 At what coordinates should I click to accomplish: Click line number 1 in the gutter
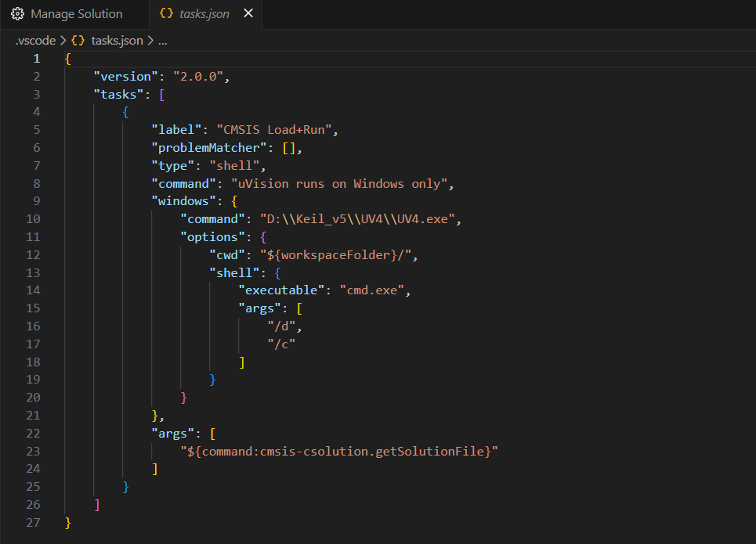point(35,59)
